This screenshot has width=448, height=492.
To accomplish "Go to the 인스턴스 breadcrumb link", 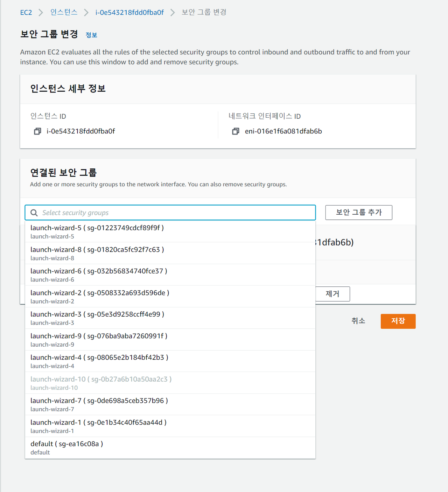I will (x=64, y=12).
